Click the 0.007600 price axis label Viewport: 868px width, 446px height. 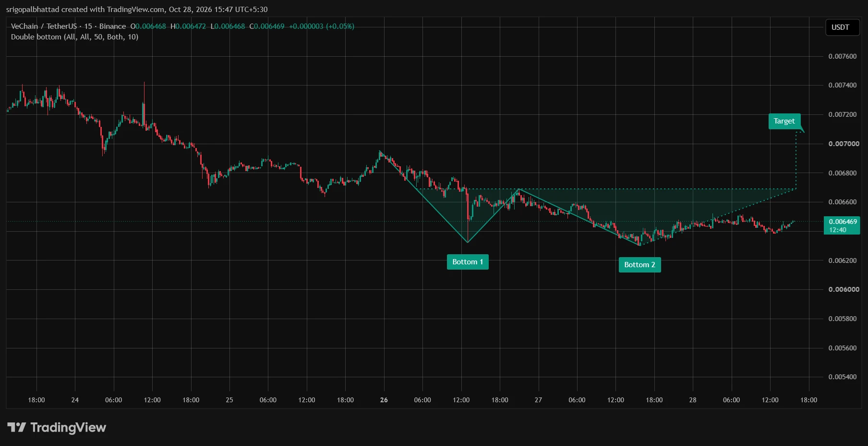(x=843, y=56)
